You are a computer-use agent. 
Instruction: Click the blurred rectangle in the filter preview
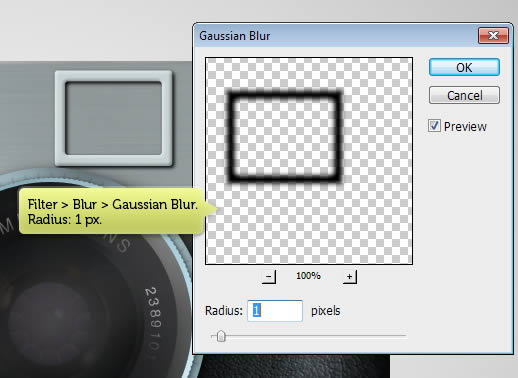(286, 137)
